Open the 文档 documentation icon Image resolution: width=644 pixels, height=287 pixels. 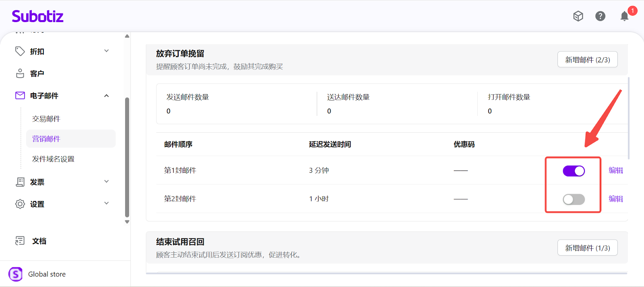[x=20, y=241]
